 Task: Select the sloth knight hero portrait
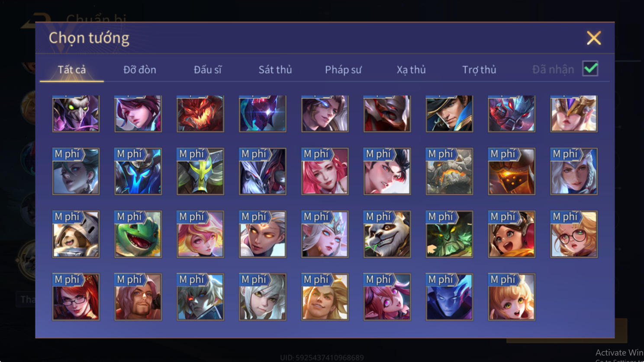(76, 234)
